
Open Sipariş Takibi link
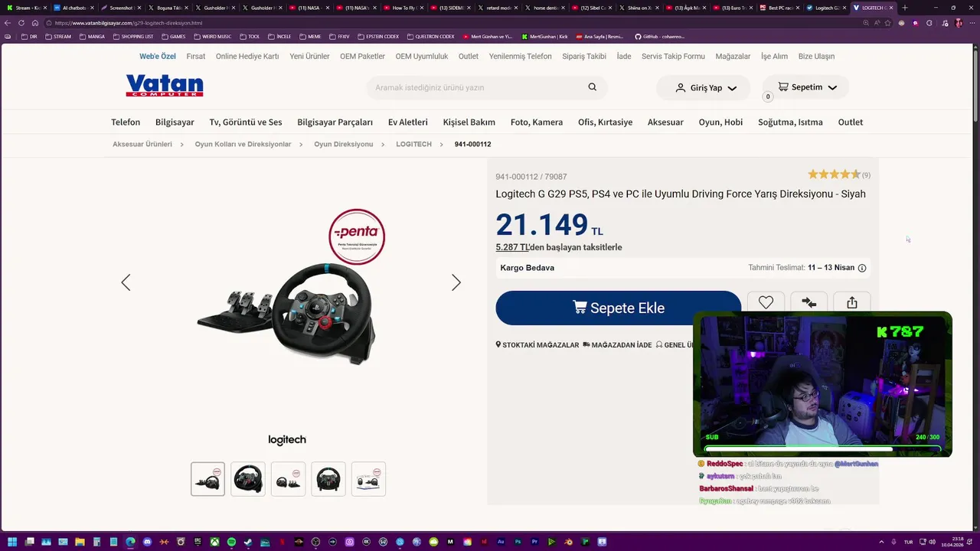pyautogui.click(x=584, y=57)
